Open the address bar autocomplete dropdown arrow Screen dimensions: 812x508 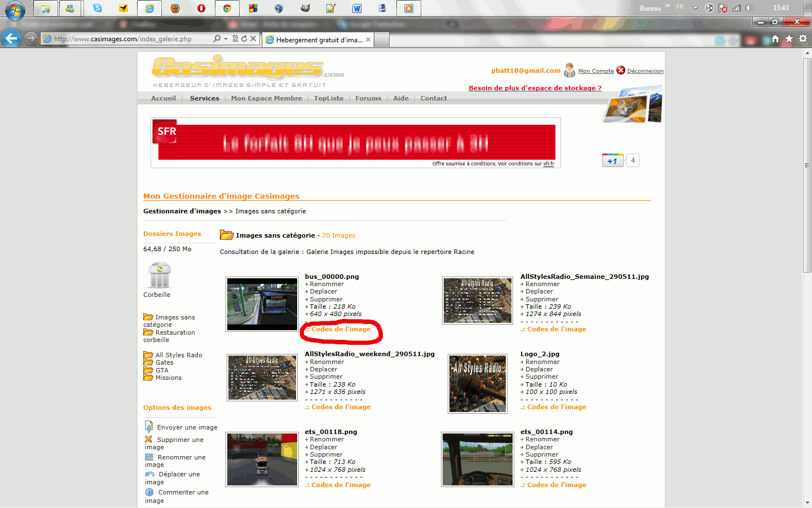pos(226,38)
